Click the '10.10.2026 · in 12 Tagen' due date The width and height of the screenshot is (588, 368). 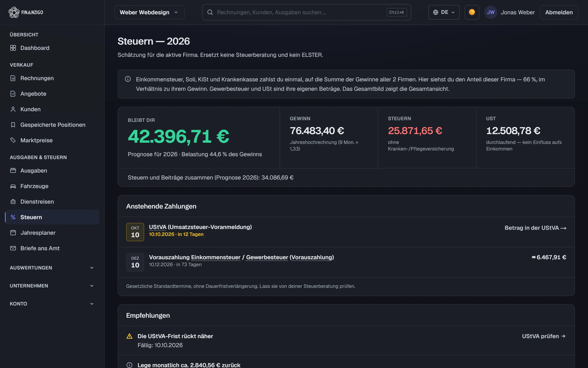point(176,234)
